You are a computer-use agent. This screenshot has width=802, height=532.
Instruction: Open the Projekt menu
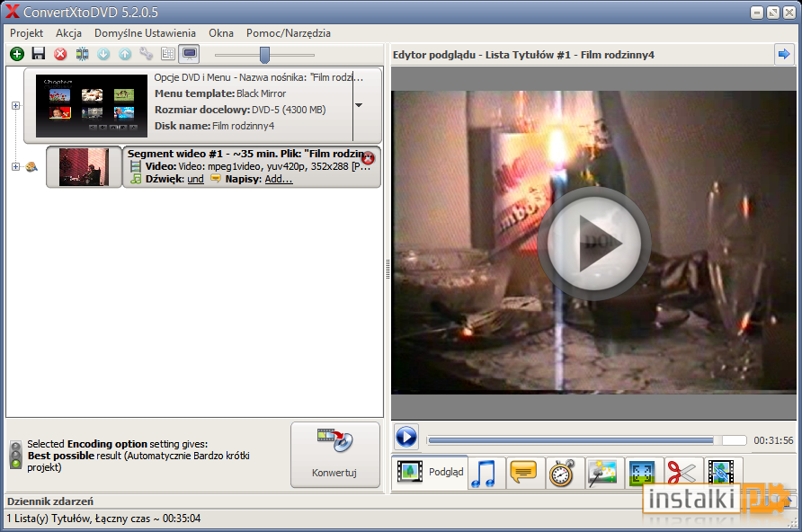tap(27, 33)
